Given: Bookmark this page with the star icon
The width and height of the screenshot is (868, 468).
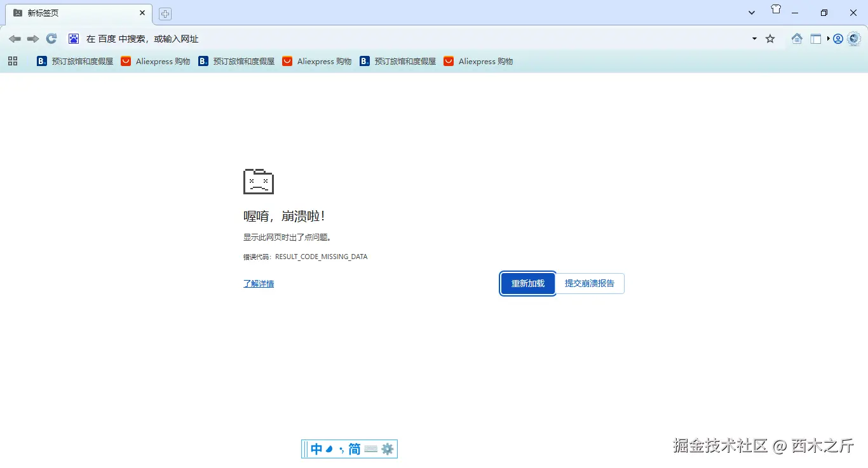Looking at the screenshot, I should pos(770,39).
